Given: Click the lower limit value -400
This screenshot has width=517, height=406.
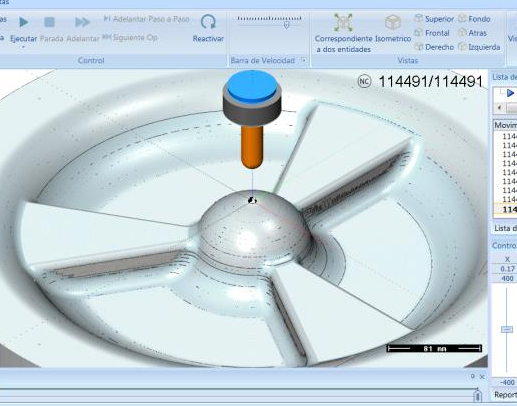Looking at the screenshot, I should pos(507,382).
